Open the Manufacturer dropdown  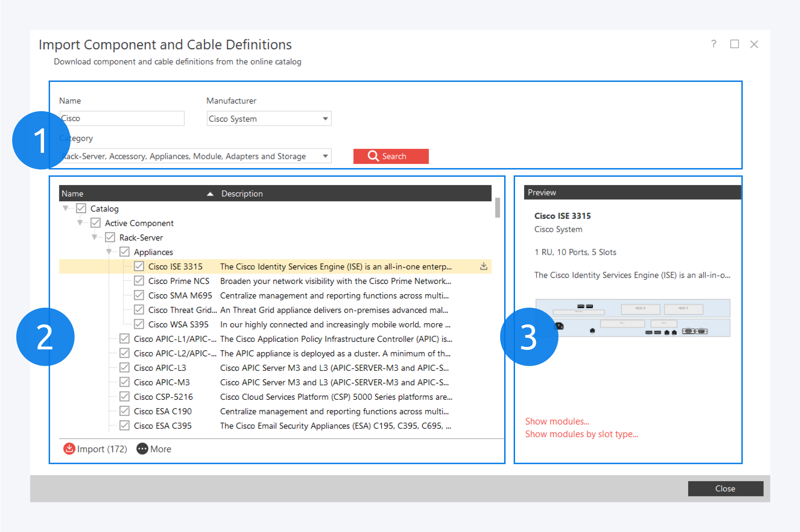(325, 118)
